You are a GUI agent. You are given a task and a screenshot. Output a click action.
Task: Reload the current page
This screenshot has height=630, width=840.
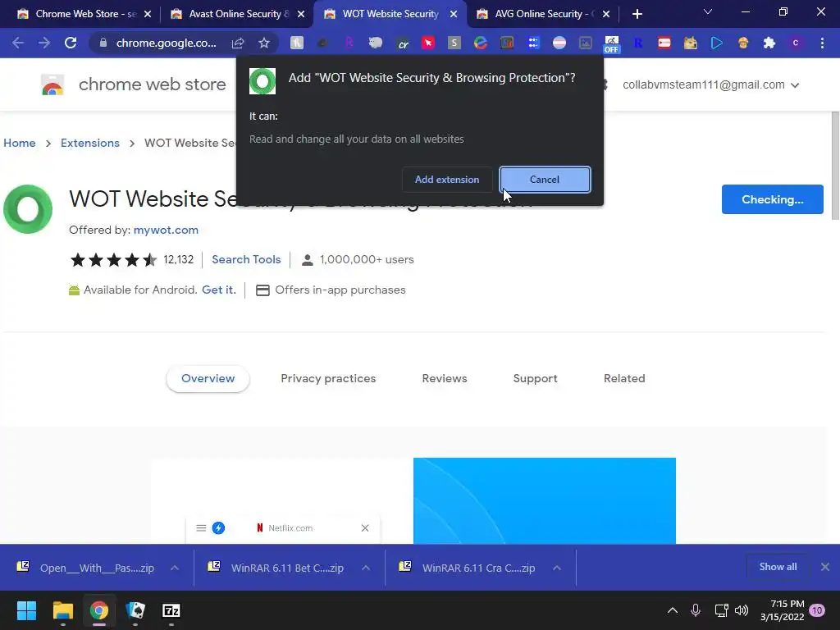click(x=71, y=43)
